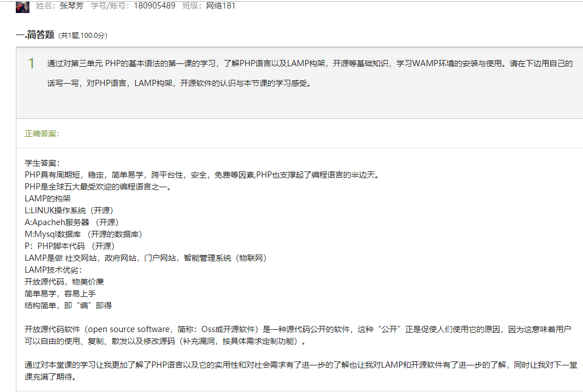The image size is (583, 392).
Task: Click the student avatar thumbnail
Action: tap(22, 7)
